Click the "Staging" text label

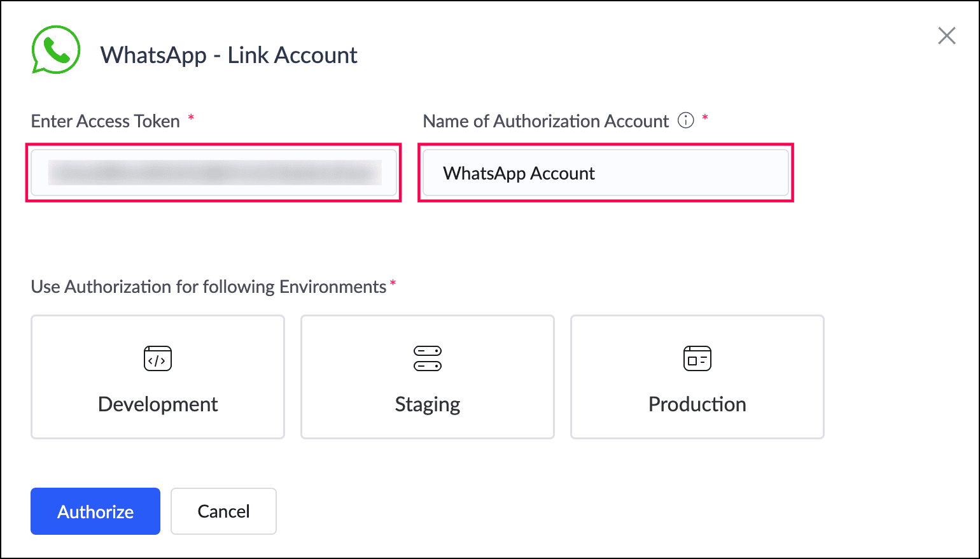pyautogui.click(x=428, y=404)
